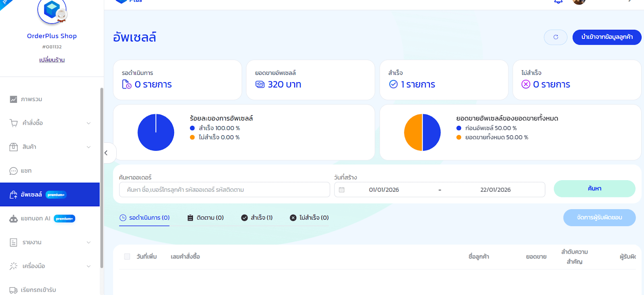644x295 pixels.
Task: Switch to the สำเร็จ (1) tab
Action: (257, 218)
